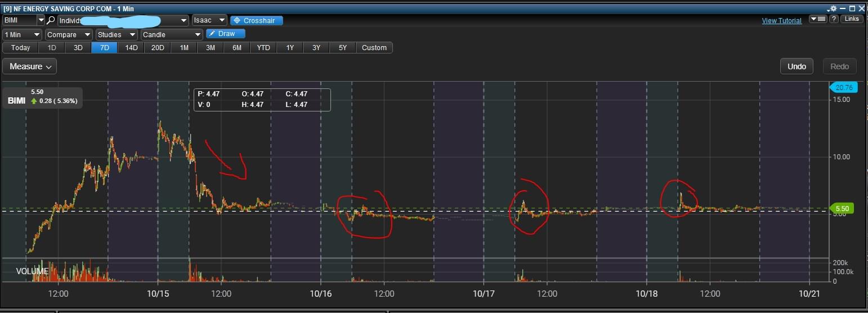The height and width of the screenshot is (313, 868).
Task: Click the Redo button
Action: click(839, 66)
